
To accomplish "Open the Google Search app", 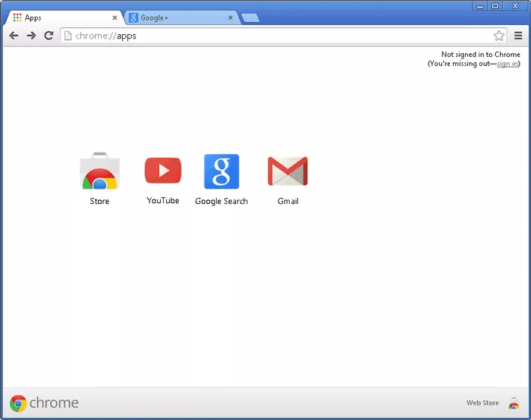I will coord(222,171).
